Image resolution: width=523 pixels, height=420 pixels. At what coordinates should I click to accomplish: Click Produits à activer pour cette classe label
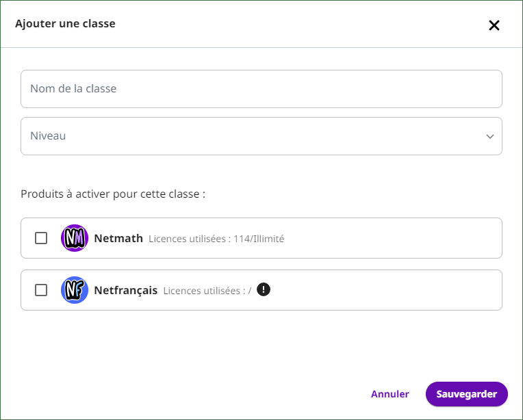(x=113, y=194)
